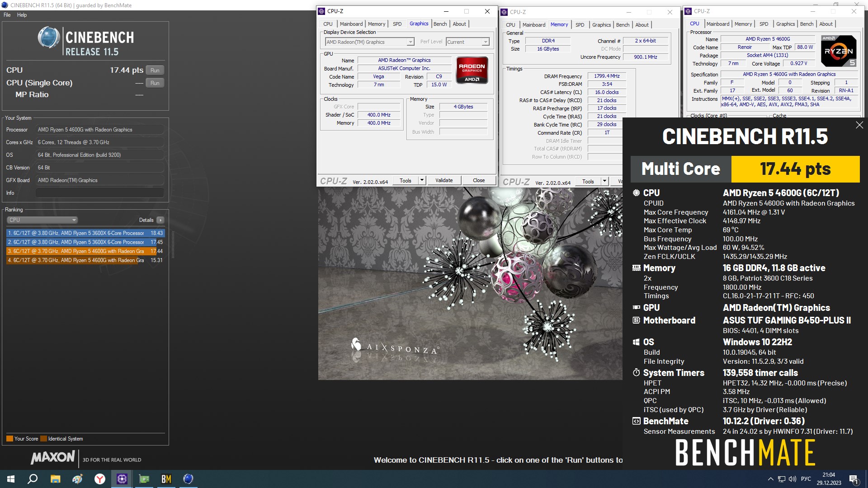Click the Radeon Graphics logo in CPU-Z

pos(472,70)
